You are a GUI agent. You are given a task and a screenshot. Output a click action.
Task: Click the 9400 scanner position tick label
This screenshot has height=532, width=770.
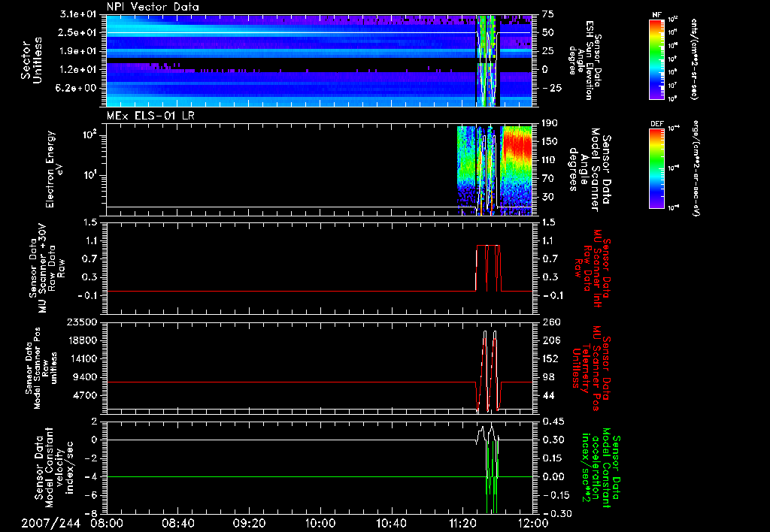click(86, 377)
